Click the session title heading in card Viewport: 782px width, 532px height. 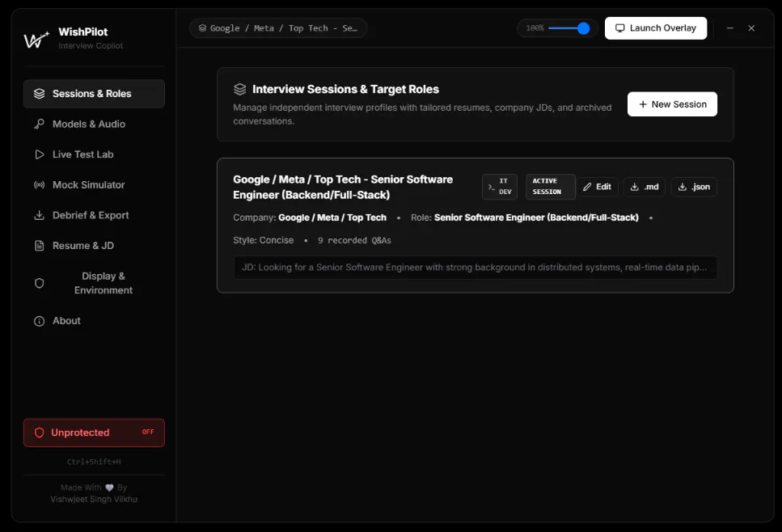(343, 187)
